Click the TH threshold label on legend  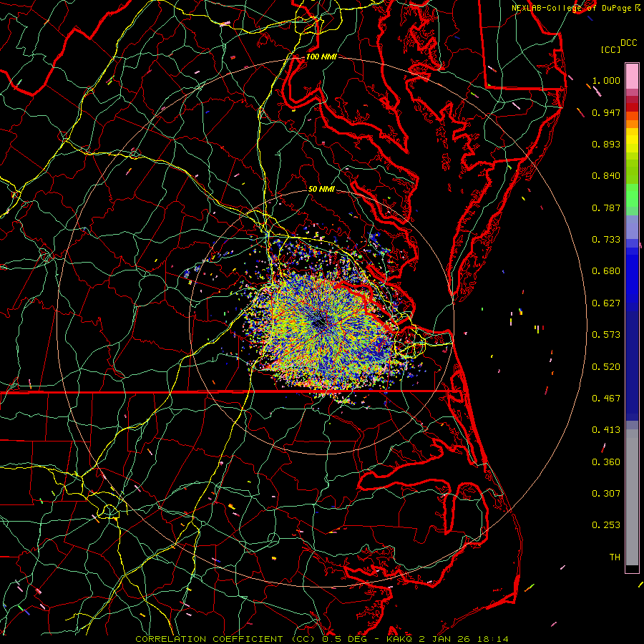pyautogui.click(x=615, y=557)
